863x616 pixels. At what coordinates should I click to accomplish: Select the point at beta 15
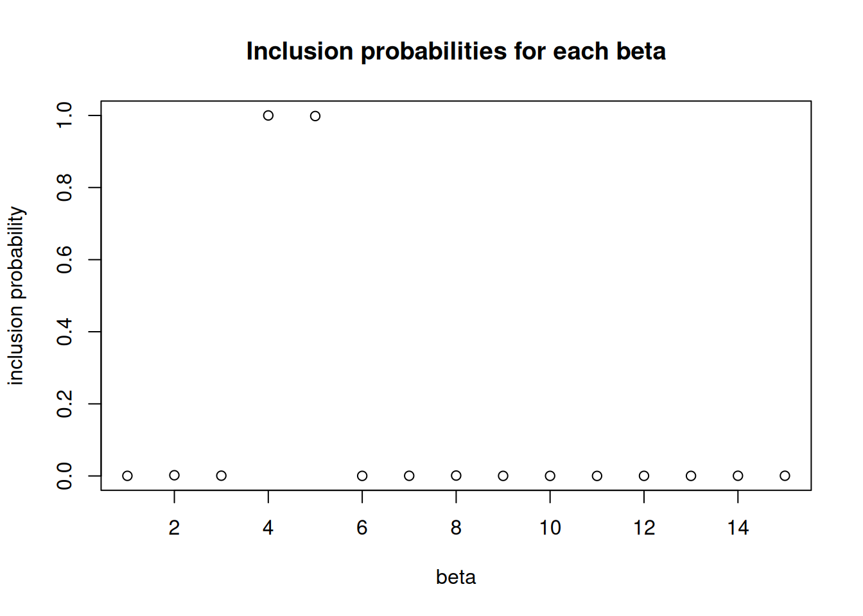(785, 475)
